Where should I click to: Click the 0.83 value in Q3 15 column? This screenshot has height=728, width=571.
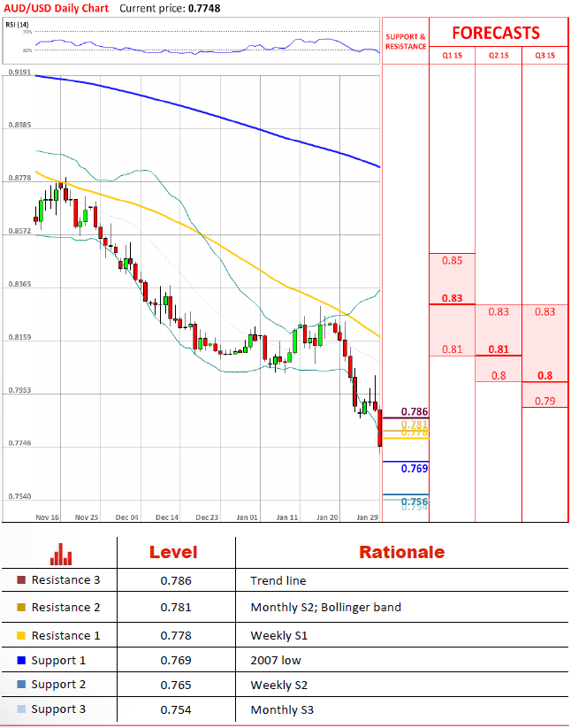(544, 311)
